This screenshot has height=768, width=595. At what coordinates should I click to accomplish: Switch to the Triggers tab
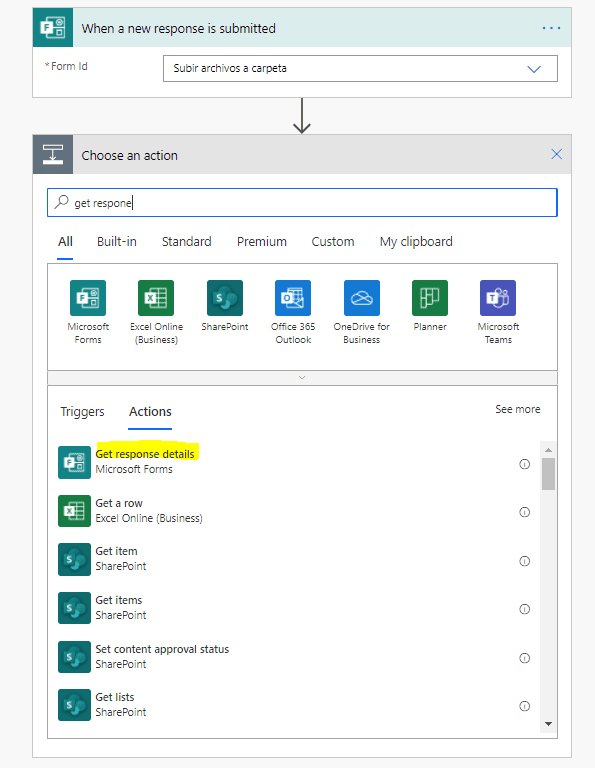click(x=82, y=411)
